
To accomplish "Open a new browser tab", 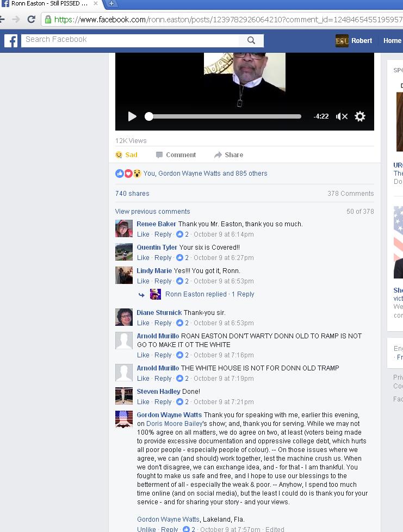I will [x=111, y=4].
